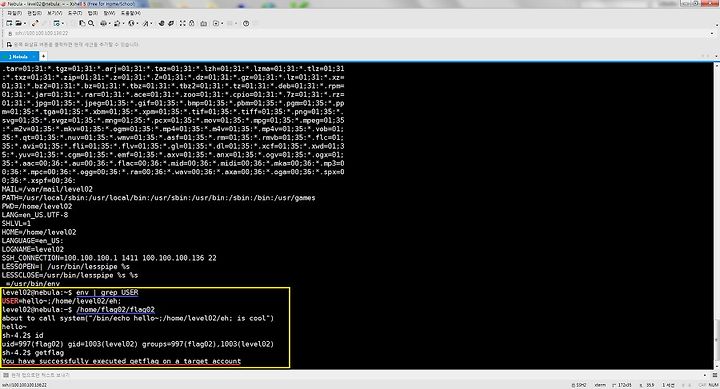Open the View (보기) menu
The height and width of the screenshot is (389, 720).
54,13
